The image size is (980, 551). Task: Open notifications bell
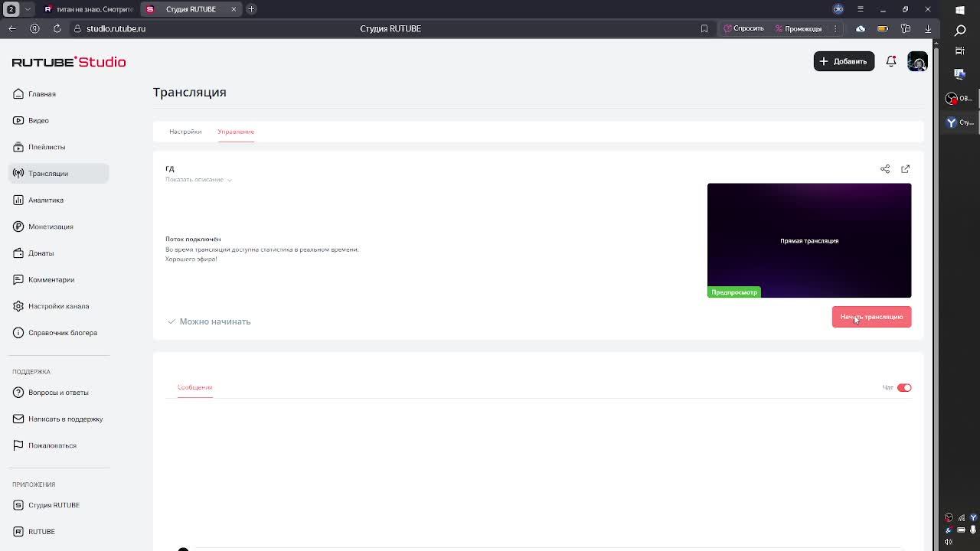pos(891,61)
